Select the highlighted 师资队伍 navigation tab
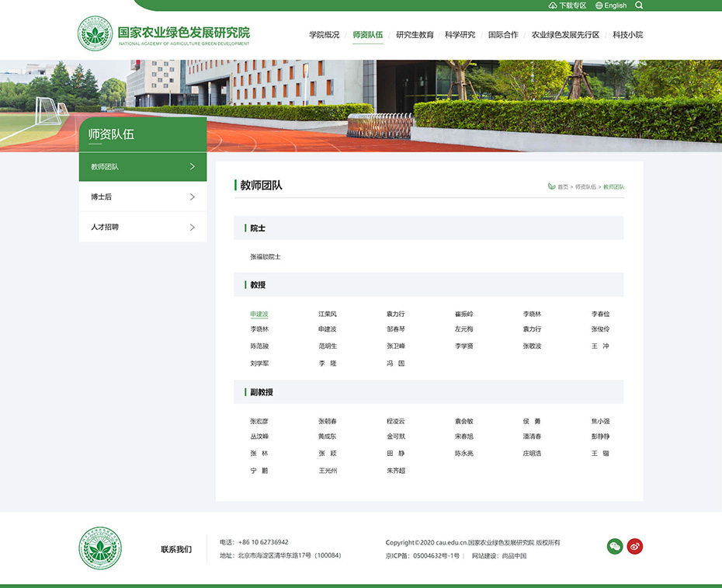Screen dimensions: 722x588 pos(367,34)
